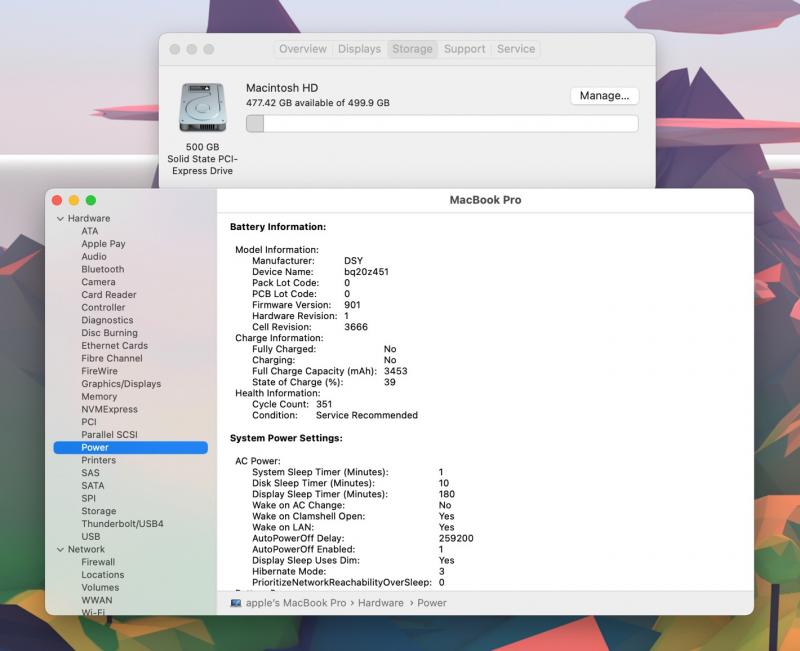The height and width of the screenshot is (651, 800).
Task: Show SPI hardware information
Action: click(88, 498)
